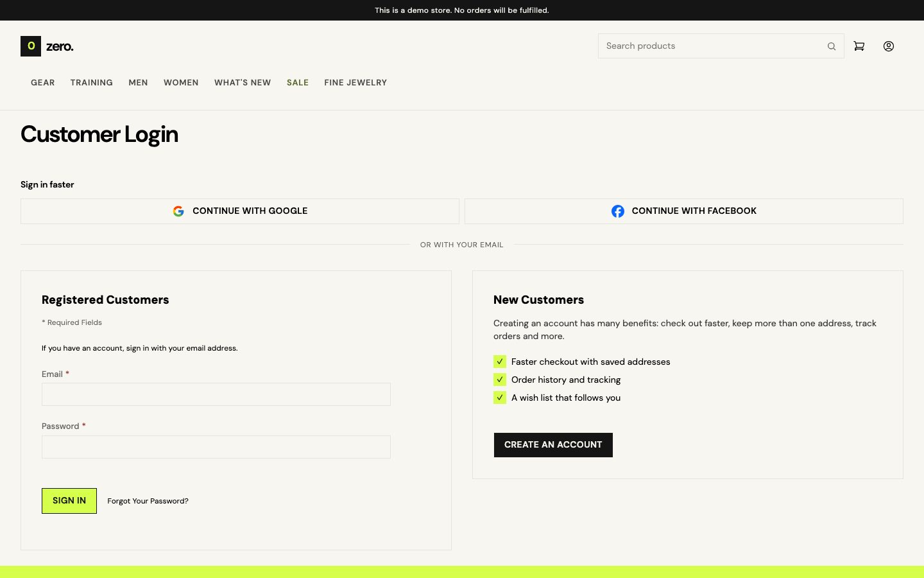Screen dimensions: 924x578
Task: Go to What's New section
Action: click(x=243, y=83)
